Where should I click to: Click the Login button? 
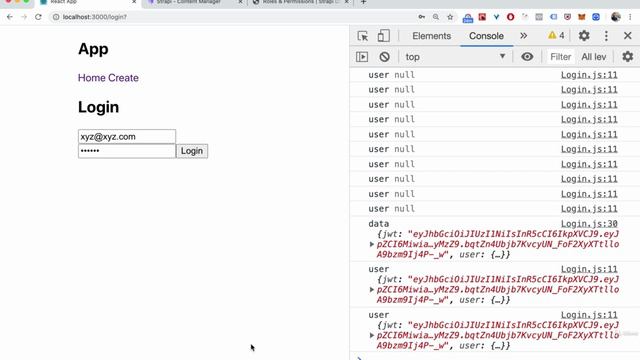[192, 151]
